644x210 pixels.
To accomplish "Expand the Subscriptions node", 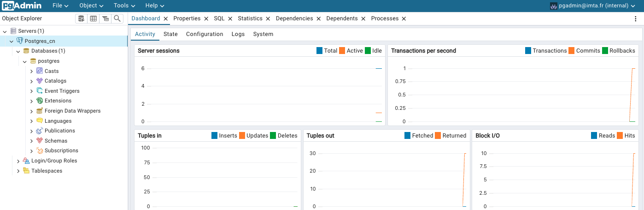I will [32, 150].
